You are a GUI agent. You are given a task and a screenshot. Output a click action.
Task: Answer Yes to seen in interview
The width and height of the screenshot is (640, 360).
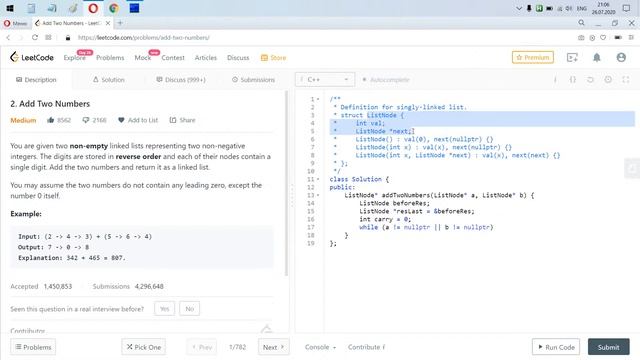[164, 309]
